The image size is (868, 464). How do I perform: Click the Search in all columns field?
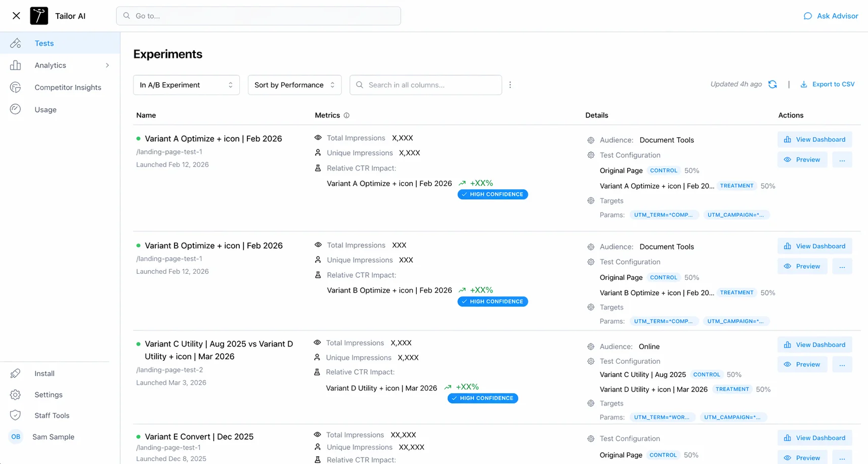(425, 85)
